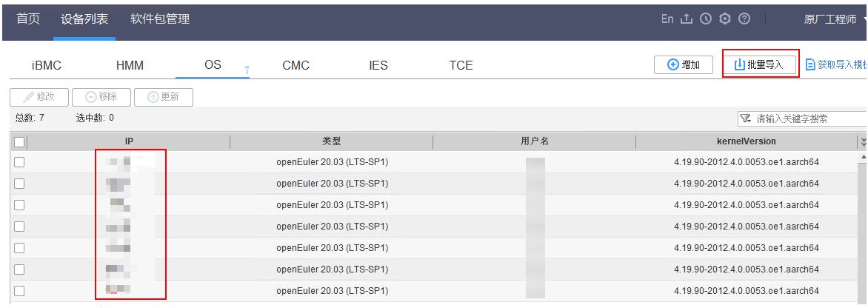Click the filter funnel icon in search
Viewport: 868px width, 308px height.
746,118
